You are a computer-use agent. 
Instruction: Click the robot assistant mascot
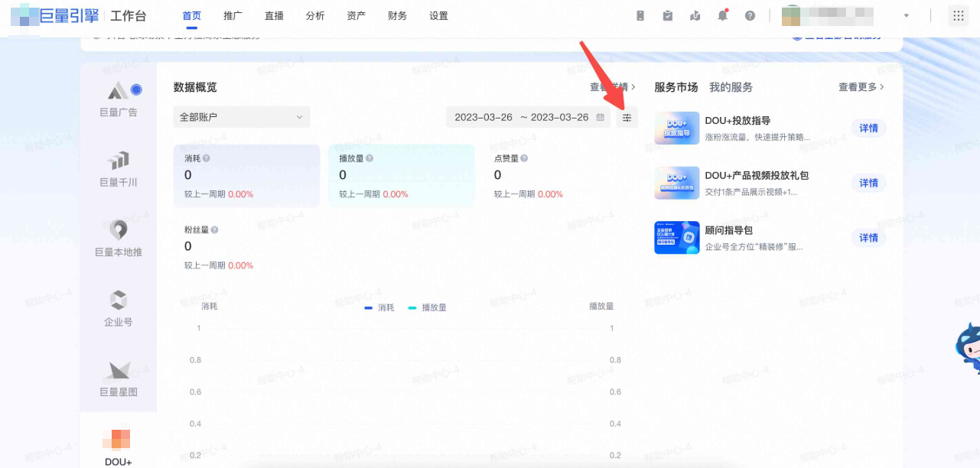968,348
